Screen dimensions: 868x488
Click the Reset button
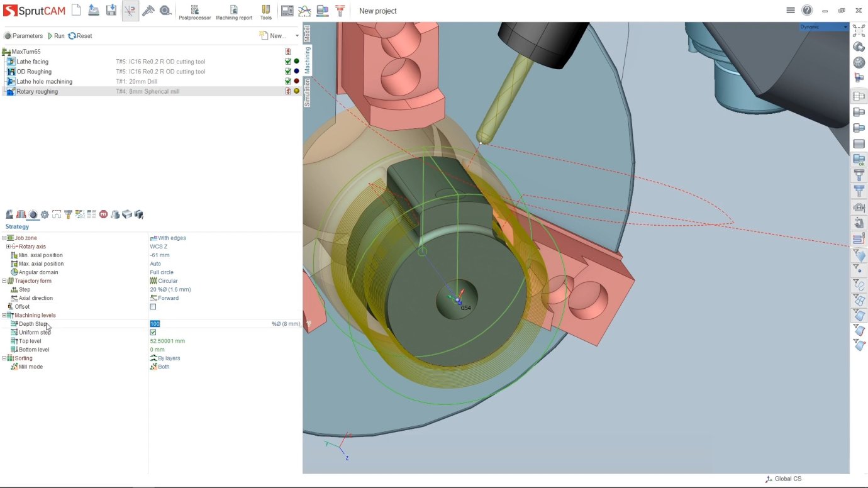pyautogui.click(x=80, y=36)
